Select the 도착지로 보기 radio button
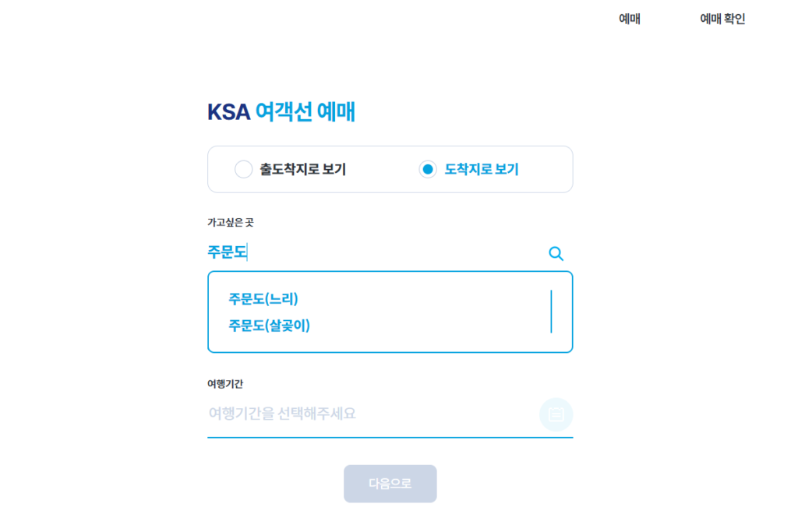 [427, 169]
